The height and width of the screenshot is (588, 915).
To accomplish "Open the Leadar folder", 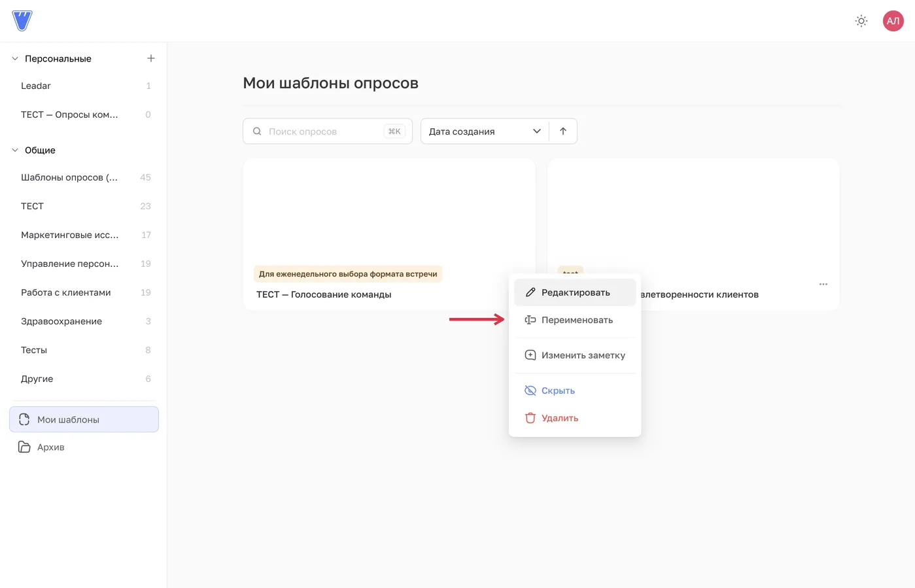I will click(x=84, y=86).
